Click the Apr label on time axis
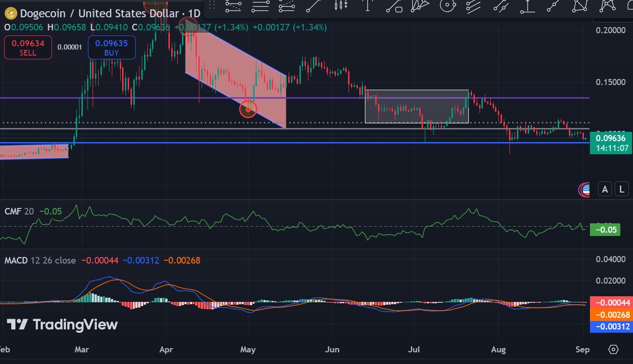Screen dimensions: 633x364 click(x=166, y=350)
